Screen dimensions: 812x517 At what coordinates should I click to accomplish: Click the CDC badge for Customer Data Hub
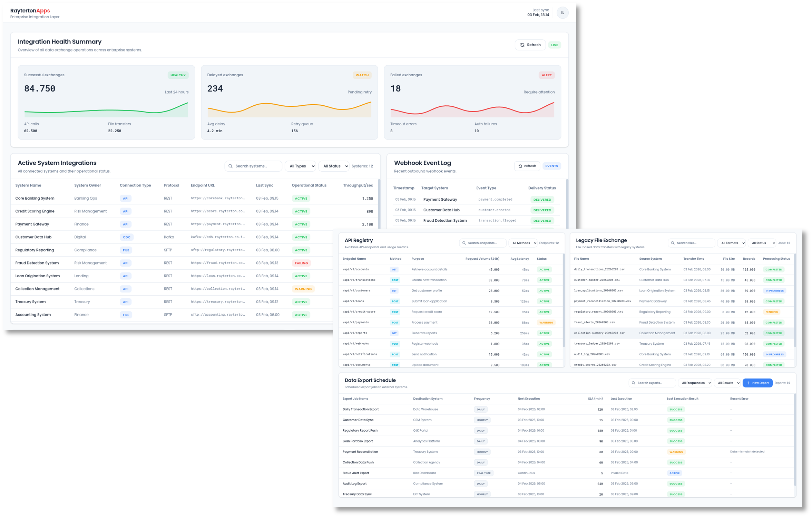[x=126, y=237]
